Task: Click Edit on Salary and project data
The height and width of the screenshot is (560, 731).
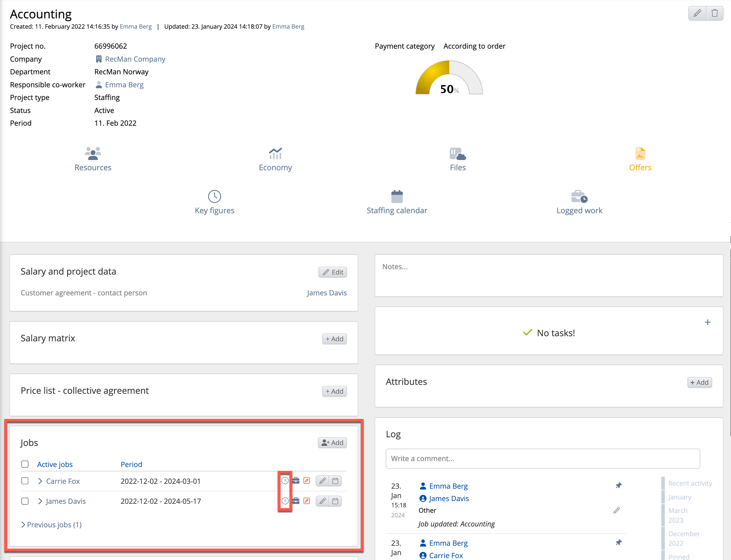Action: (x=333, y=272)
